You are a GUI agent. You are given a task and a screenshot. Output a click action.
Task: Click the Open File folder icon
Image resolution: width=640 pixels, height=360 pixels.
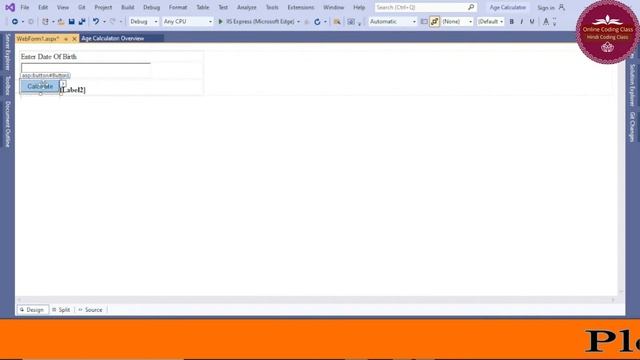pos(61,22)
